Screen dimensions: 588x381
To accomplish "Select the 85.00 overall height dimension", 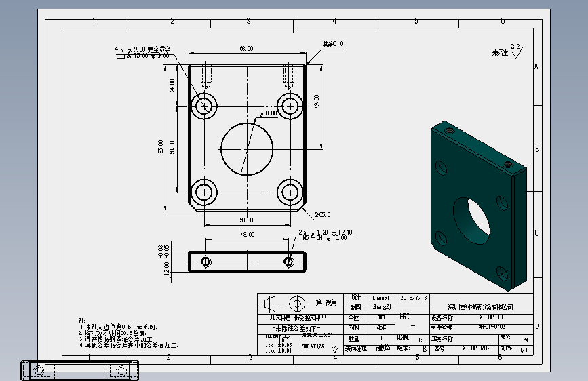I will (161, 146).
